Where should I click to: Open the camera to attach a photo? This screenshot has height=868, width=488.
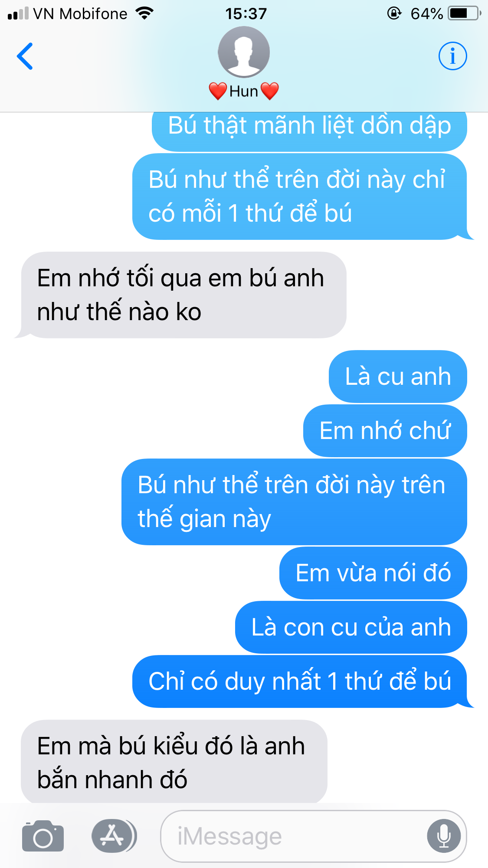tap(43, 835)
